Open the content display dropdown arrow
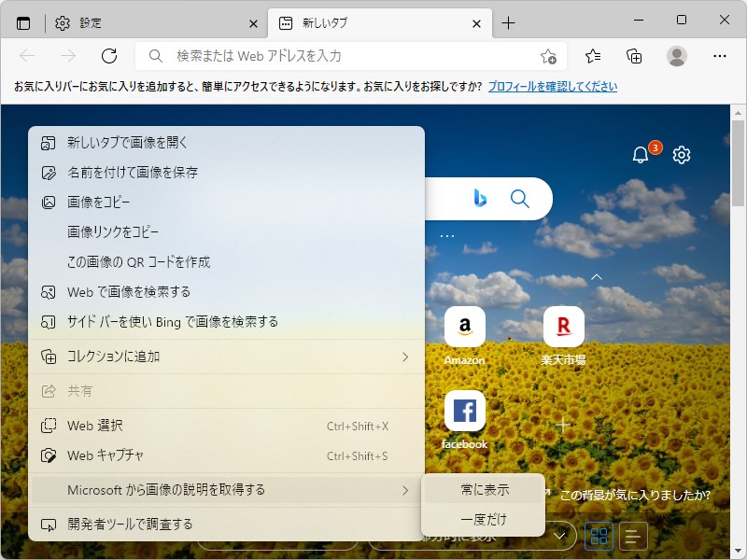This screenshot has width=747, height=560. (559, 536)
